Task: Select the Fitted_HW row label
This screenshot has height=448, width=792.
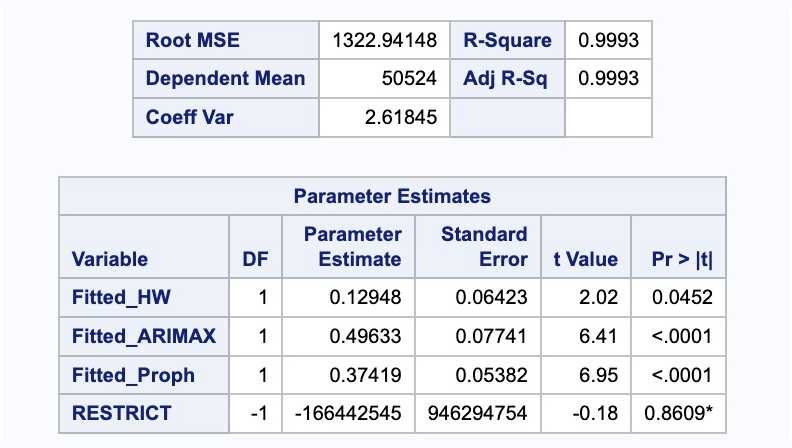Action: [117, 298]
